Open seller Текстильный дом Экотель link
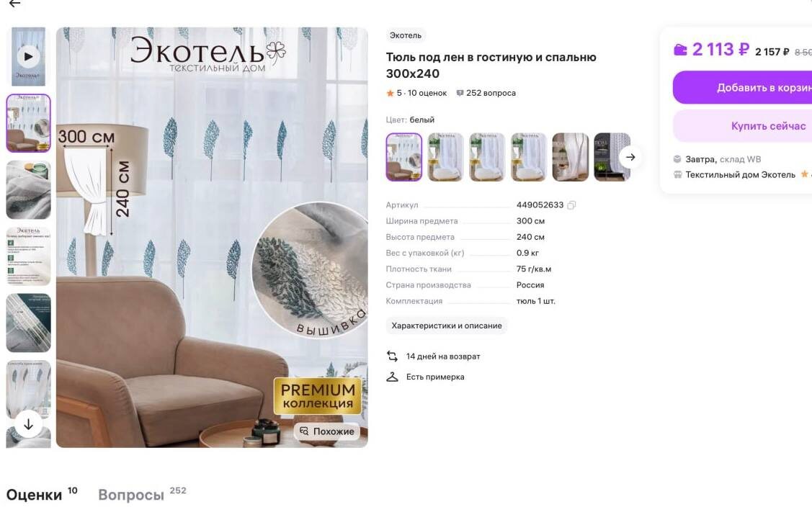 (x=740, y=175)
